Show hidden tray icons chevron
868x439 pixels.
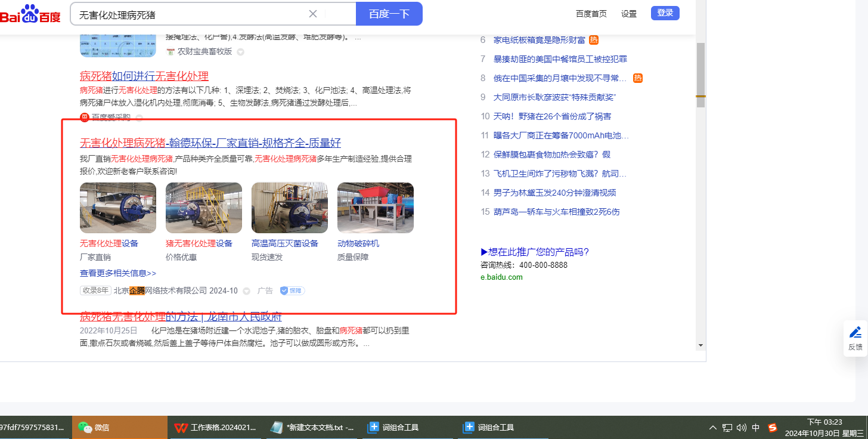tap(713, 428)
